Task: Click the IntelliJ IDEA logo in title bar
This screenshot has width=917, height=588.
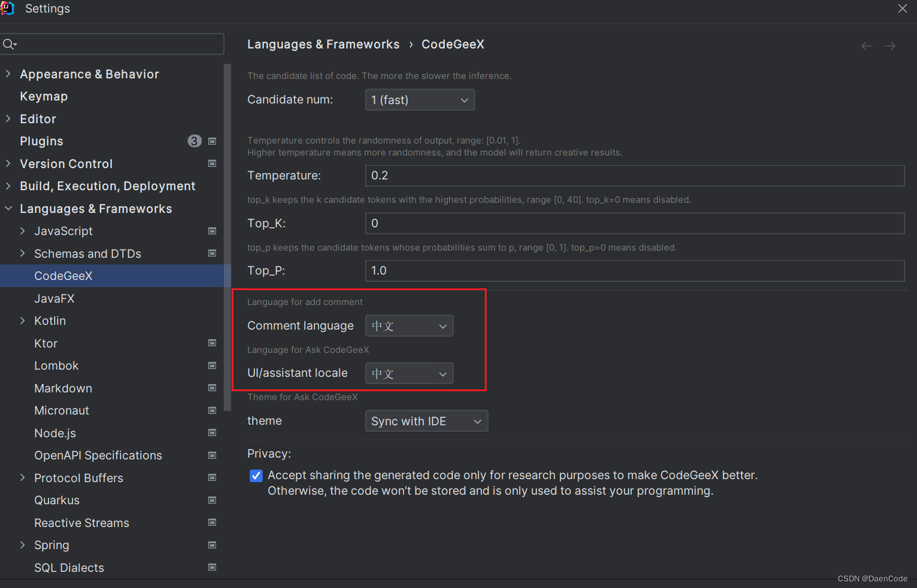Action: pos(8,8)
